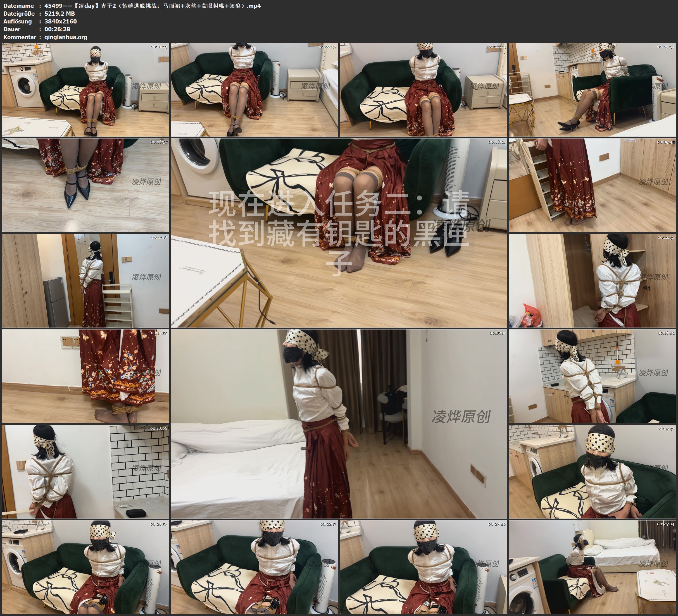Image resolution: width=678 pixels, height=616 pixels.
Task: Click the frame timestamped 00:05:34
Action: [592, 89]
